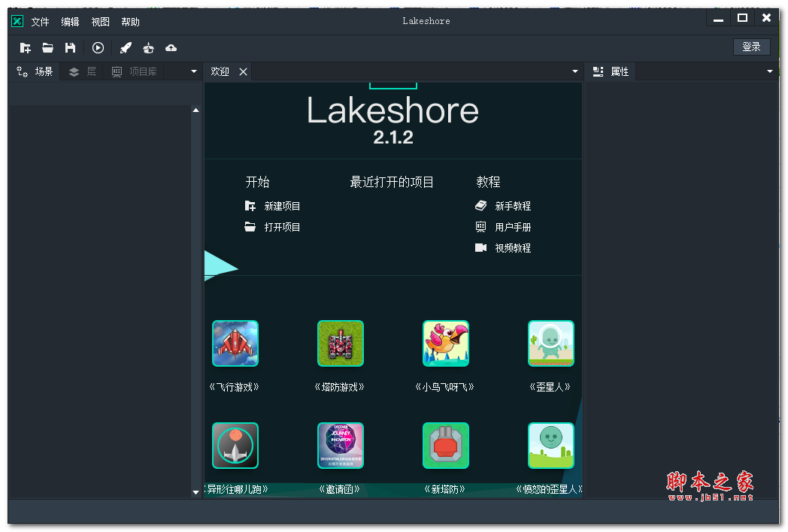Open the 《新塔防》 sample thumbnail
Screen dimensions: 788x532
(x=446, y=446)
